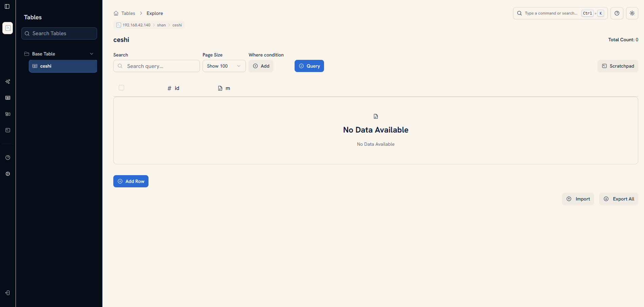Select the ceshi table in sidebar
The image size is (644, 307).
(x=63, y=66)
